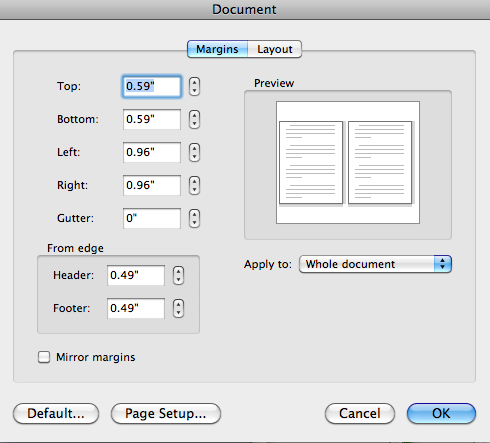Cancel the Document dialog
Screen dimensions: 490x443
(x=360, y=414)
